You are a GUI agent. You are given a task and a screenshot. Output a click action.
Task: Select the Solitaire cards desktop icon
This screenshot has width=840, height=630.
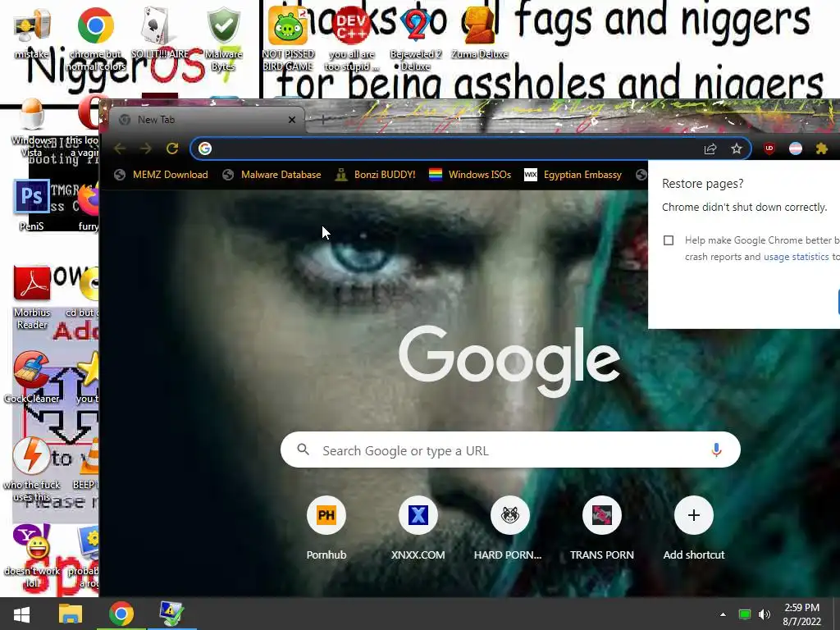tap(160, 33)
